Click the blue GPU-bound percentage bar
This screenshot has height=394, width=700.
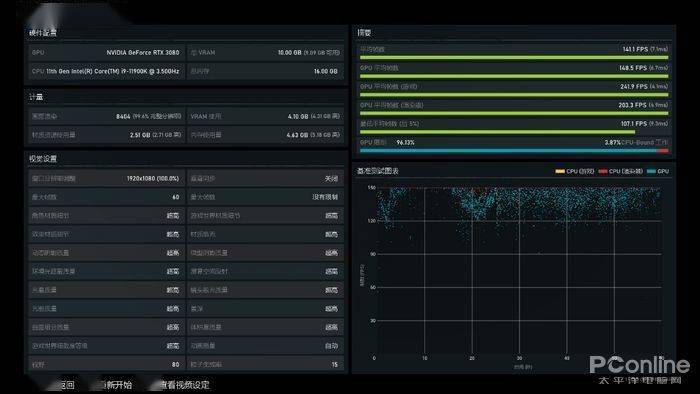point(508,151)
